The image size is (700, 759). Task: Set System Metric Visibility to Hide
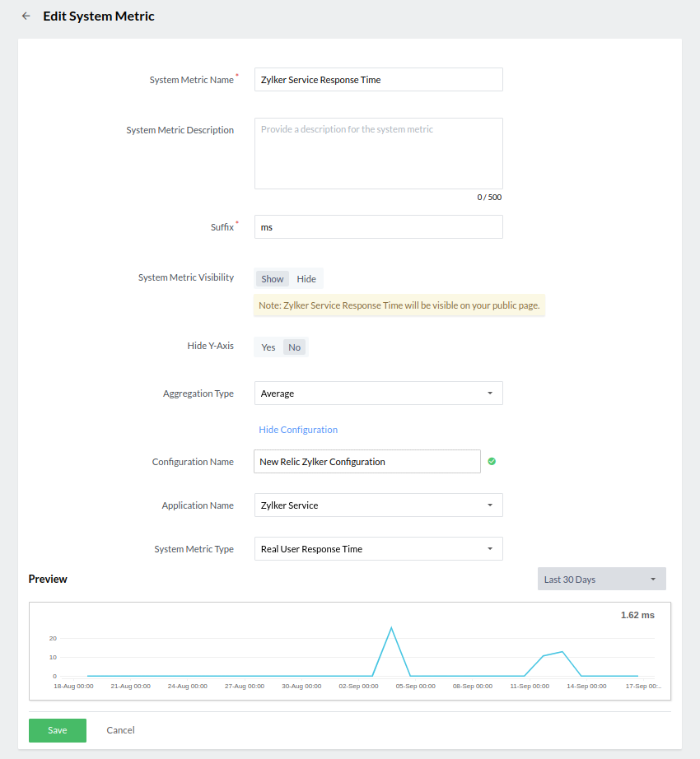click(x=306, y=279)
